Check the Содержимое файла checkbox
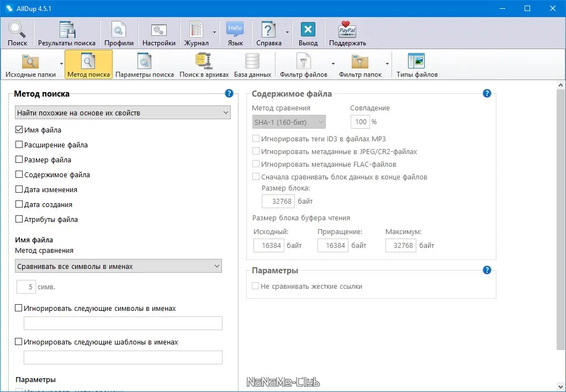This screenshot has height=392, width=566. point(19,174)
